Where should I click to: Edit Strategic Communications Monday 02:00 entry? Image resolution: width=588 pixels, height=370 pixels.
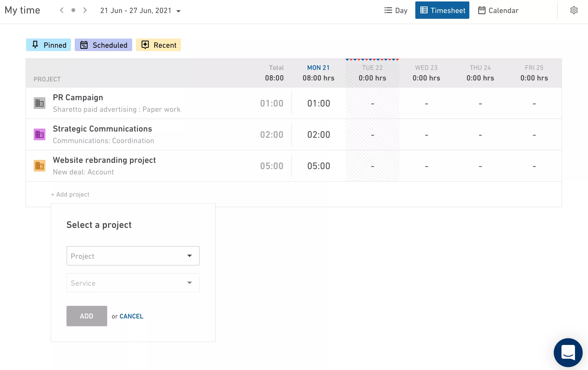[x=319, y=134]
